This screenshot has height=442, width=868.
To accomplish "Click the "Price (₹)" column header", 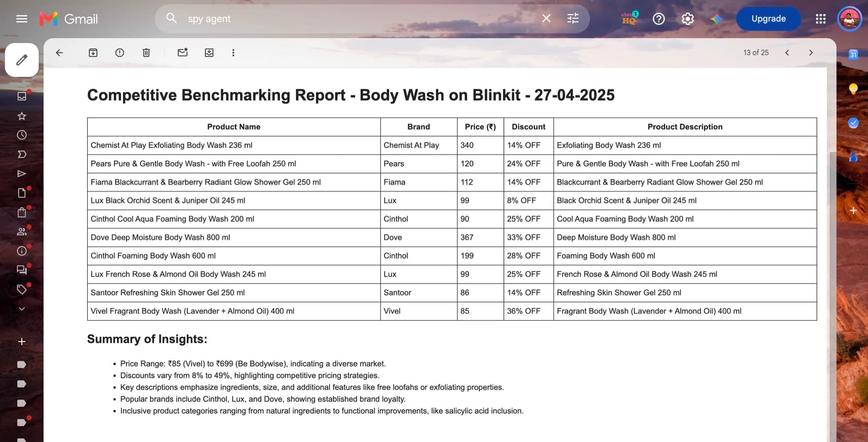I will tap(480, 127).
